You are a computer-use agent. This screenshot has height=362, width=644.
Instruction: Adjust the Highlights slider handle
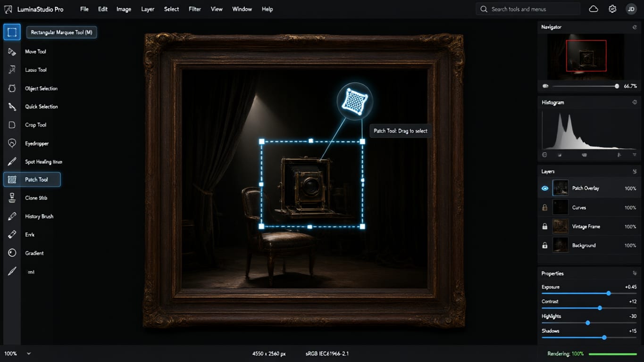point(588,323)
